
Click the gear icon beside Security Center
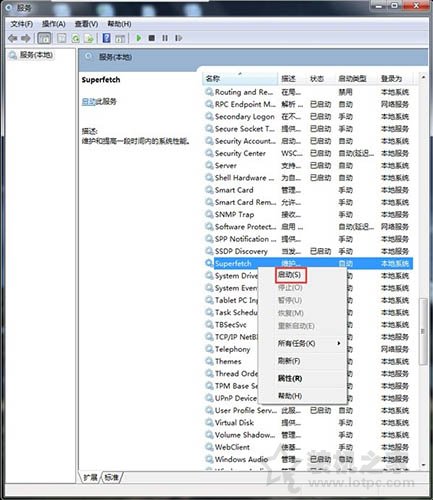tap(209, 153)
